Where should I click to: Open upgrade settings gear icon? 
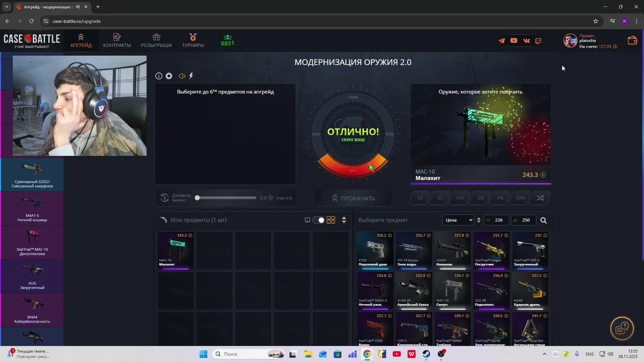[x=169, y=76]
